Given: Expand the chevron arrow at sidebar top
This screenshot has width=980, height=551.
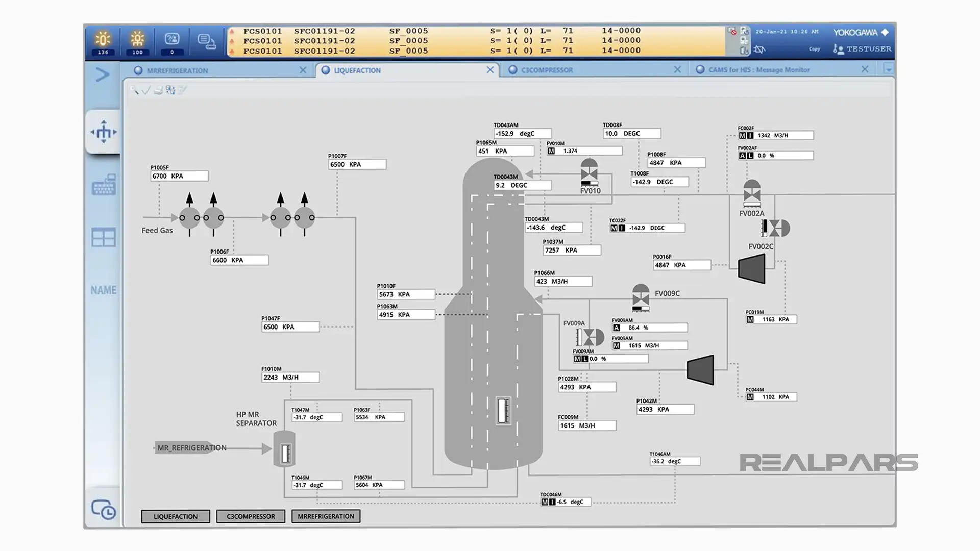Looking at the screenshot, I should [102, 74].
